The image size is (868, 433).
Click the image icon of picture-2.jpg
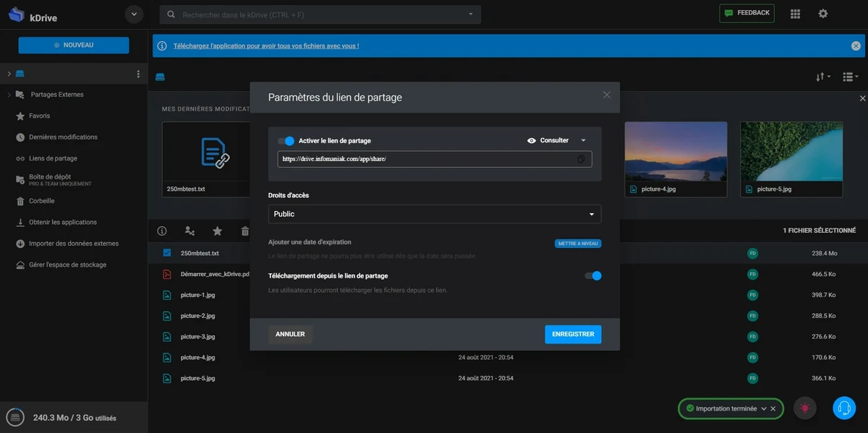[167, 316]
